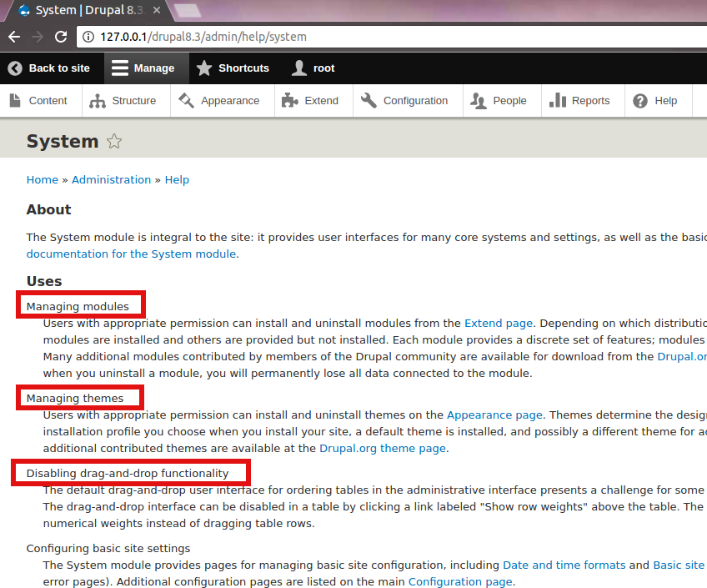The width and height of the screenshot is (707, 588).
Task: Open the Configuration page link
Action: tap(460, 581)
